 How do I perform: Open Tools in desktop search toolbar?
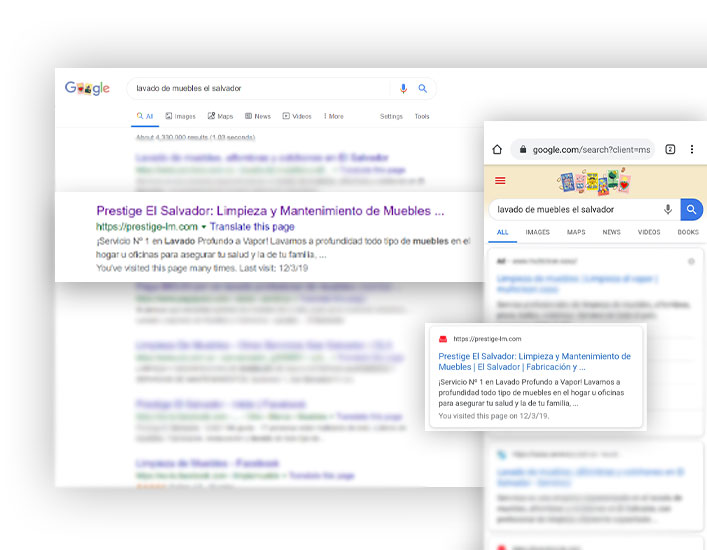[422, 116]
